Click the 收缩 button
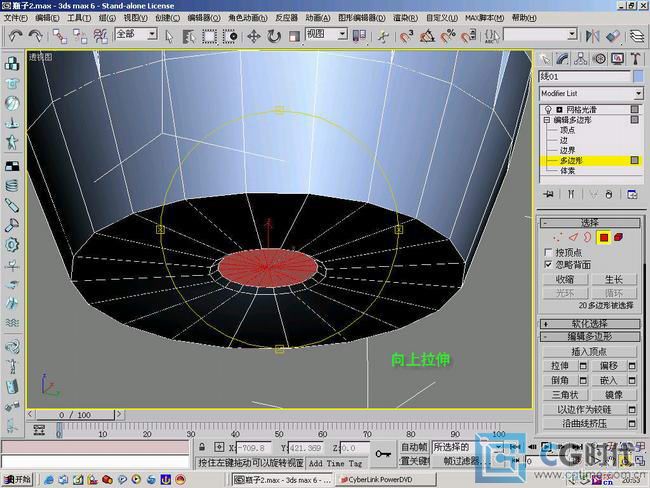This screenshot has height=488, width=650. click(x=565, y=279)
